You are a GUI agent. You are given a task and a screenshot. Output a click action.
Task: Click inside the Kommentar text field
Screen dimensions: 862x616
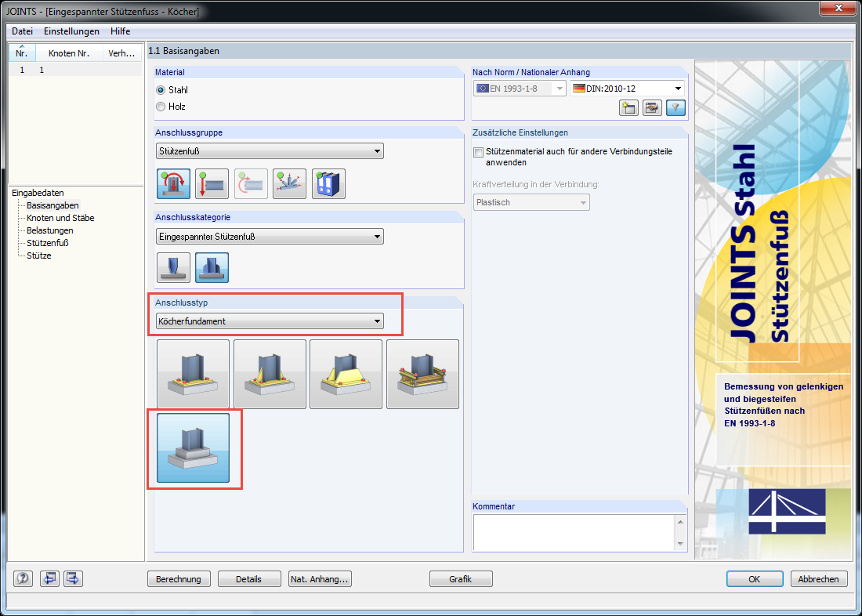click(574, 532)
